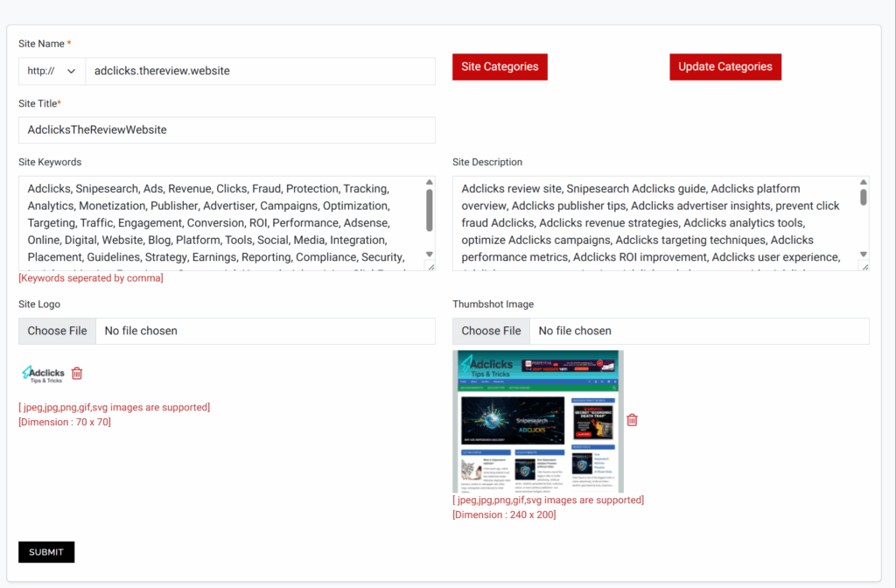The width and height of the screenshot is (896, 588).
Task: Click inside the Site Keywords textarea
Action: click(x=219, y=223)
